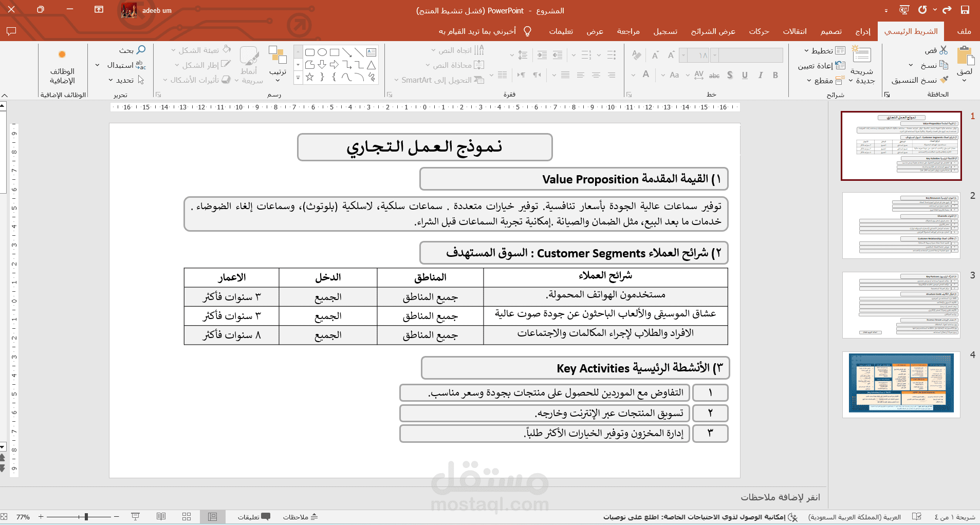Screen dimensions: 980x525
Task: Switch to Slide Sorter view icon
Action: (x=187, y=517)
